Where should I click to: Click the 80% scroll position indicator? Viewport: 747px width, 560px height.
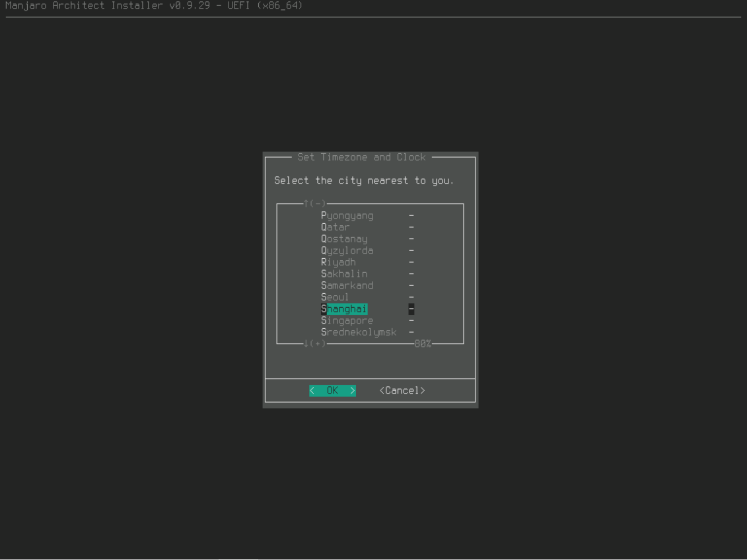click(x=422, y=344)
